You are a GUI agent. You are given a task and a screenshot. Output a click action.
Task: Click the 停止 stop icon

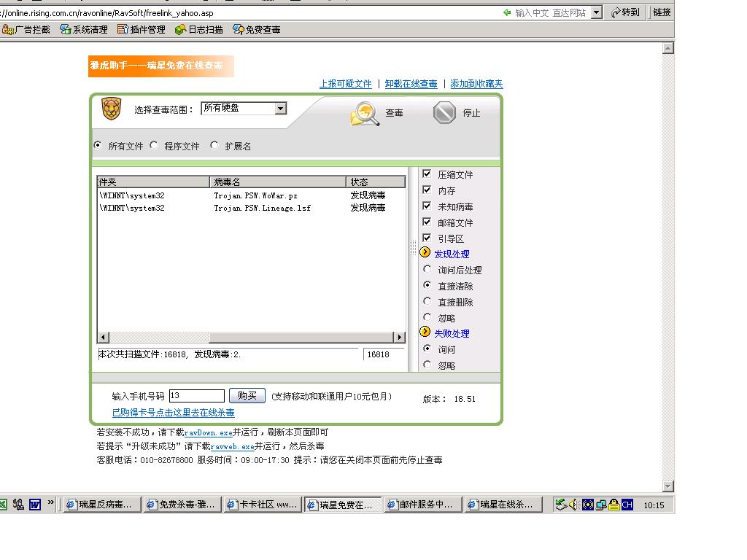[x=444, y=113]
